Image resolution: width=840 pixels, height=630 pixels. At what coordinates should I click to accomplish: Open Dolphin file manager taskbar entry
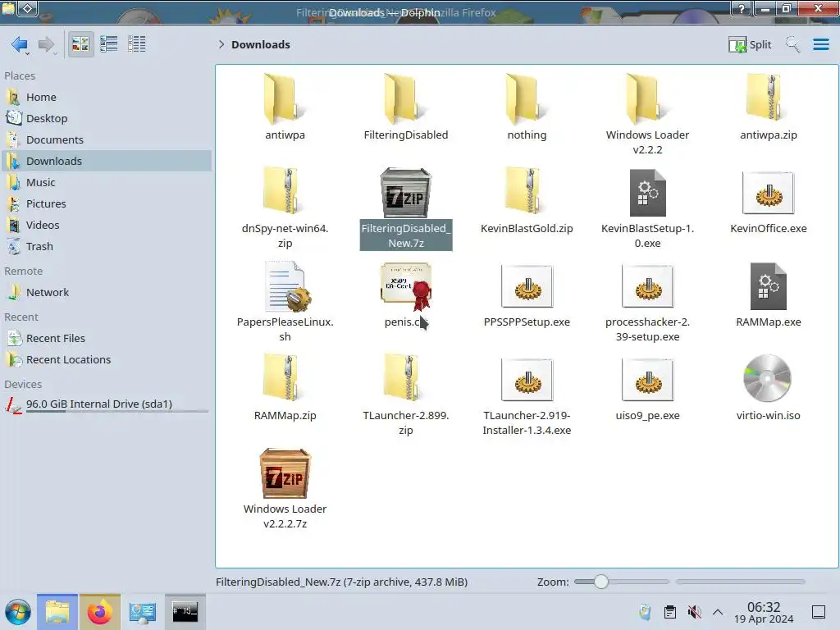pyautogui.click(x=57, y=612)
